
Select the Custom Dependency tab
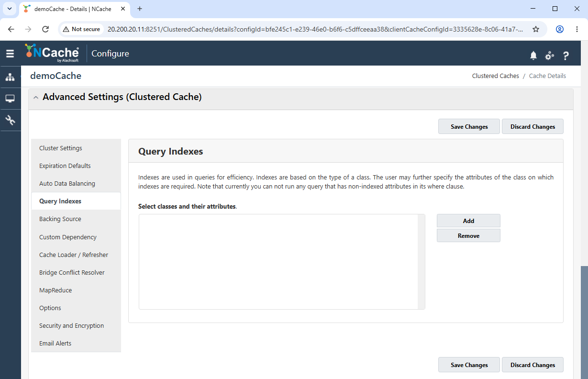tap(76, 237)
